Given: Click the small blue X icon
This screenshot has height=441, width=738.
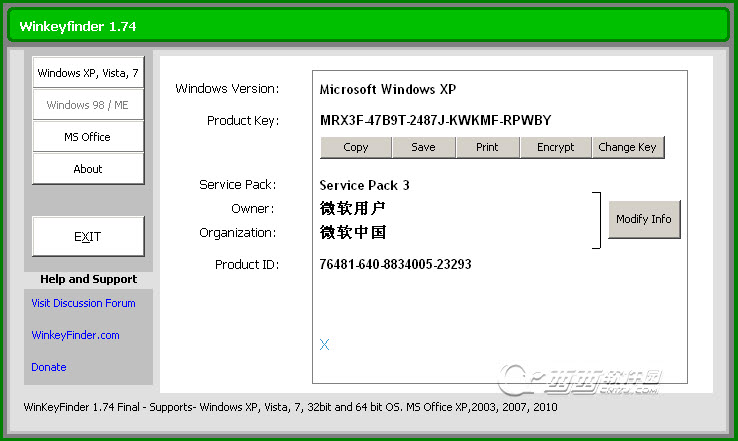Looking at the screenshot, I should point(324,345).
